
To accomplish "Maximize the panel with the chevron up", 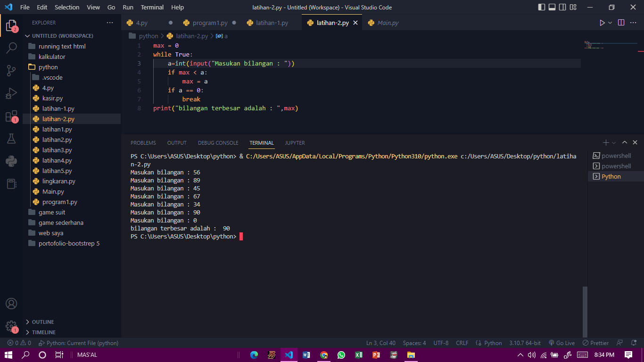I will point(625,142).
